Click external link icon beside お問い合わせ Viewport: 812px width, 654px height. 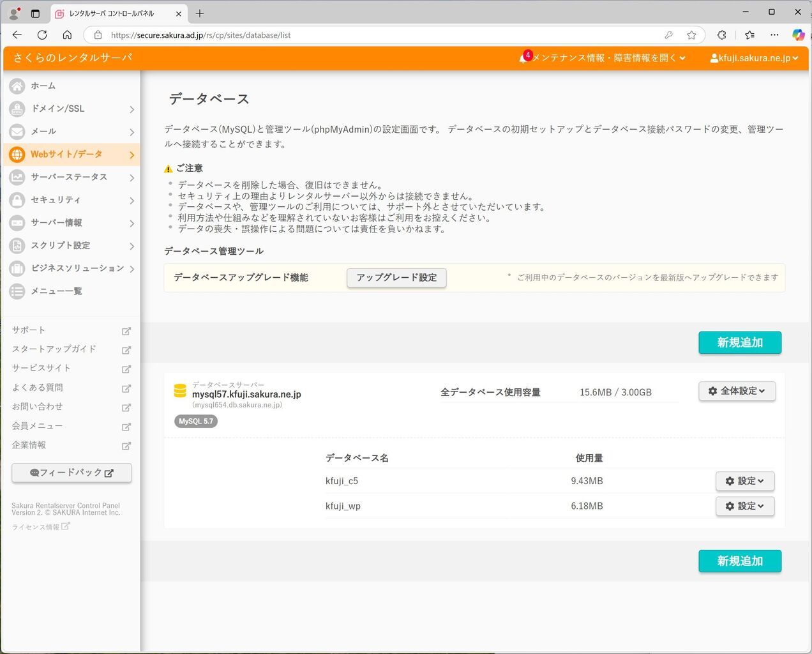126,407
